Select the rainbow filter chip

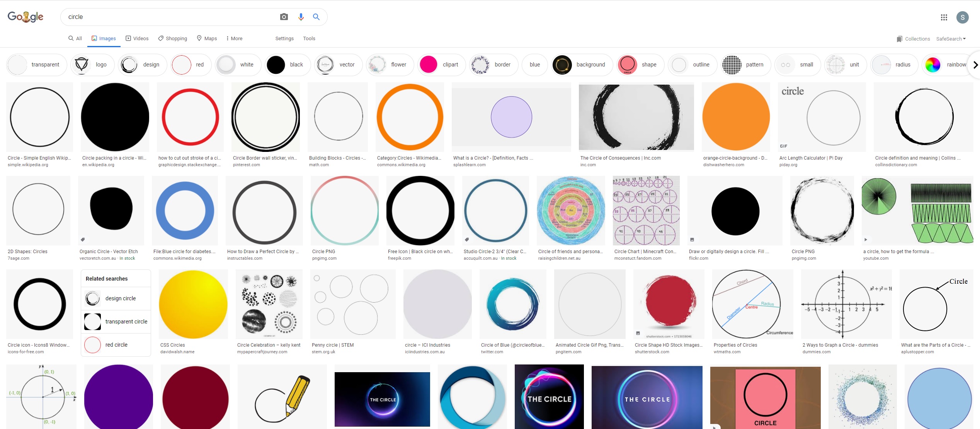tap(948, 65)
